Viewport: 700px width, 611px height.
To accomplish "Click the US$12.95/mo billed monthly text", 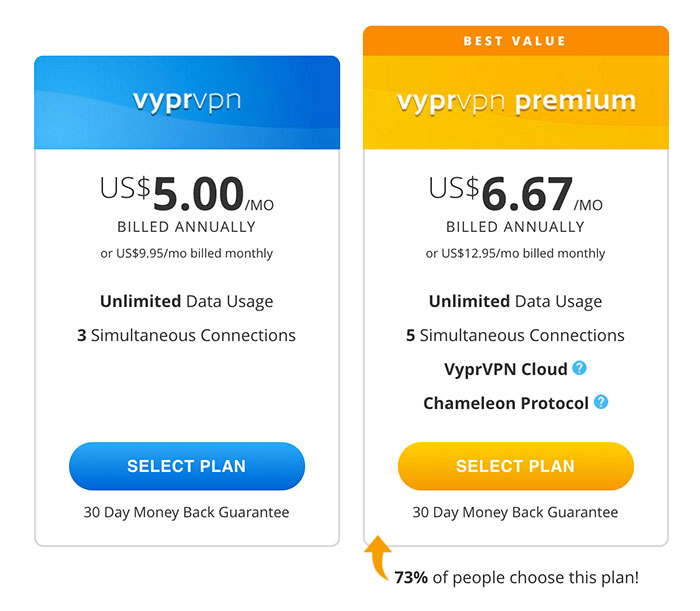I will [516, 254].
